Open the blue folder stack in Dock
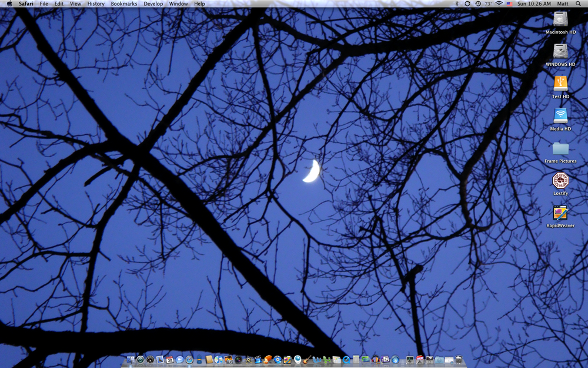Image resolution: width=588 pixels, height=368 pixels. click(x=439, y=360)
